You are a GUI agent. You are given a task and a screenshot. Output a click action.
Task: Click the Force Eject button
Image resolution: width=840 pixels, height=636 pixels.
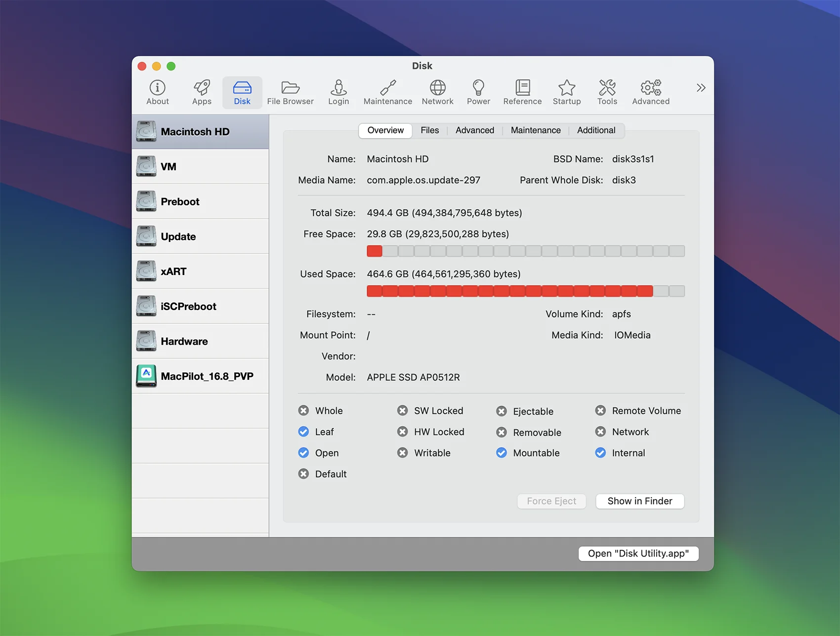tap(551, 501)
